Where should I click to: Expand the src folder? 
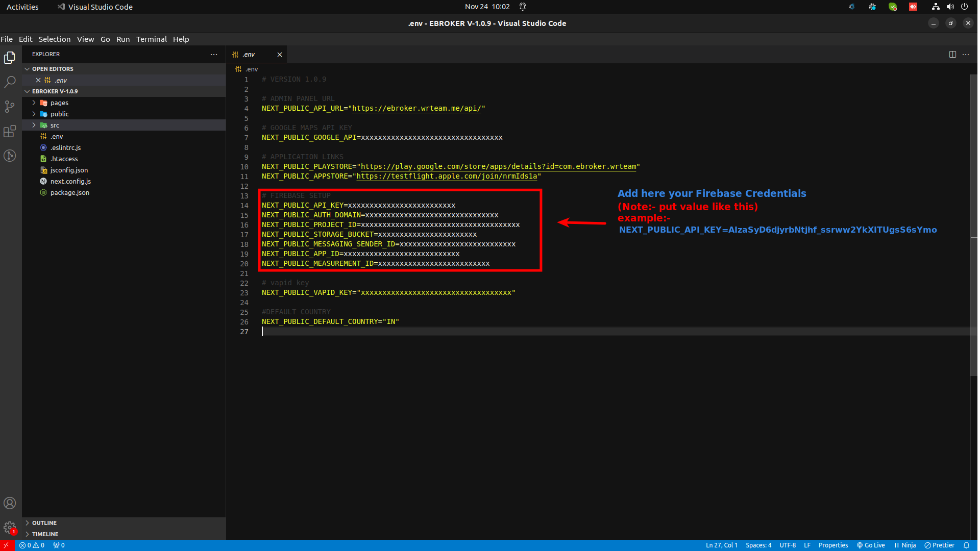[x=124, y=125]
